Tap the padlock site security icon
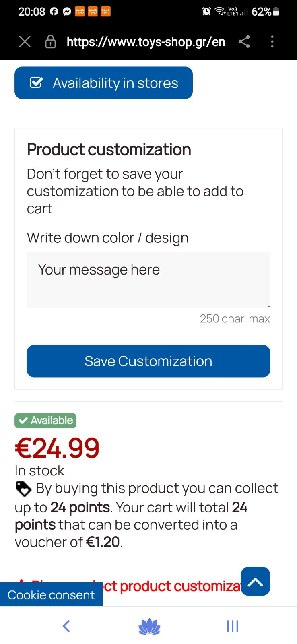The height and width of the screenshot is (644, 297). (x=50, y=41)
